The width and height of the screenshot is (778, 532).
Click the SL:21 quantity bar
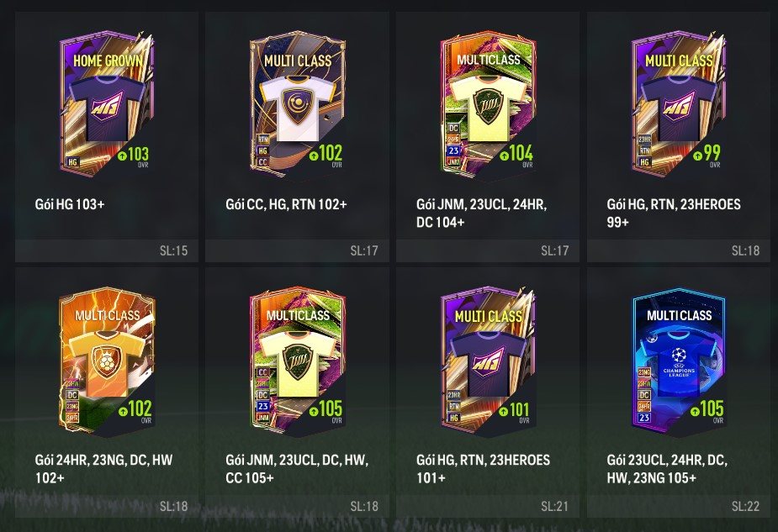tap(488, 507)
